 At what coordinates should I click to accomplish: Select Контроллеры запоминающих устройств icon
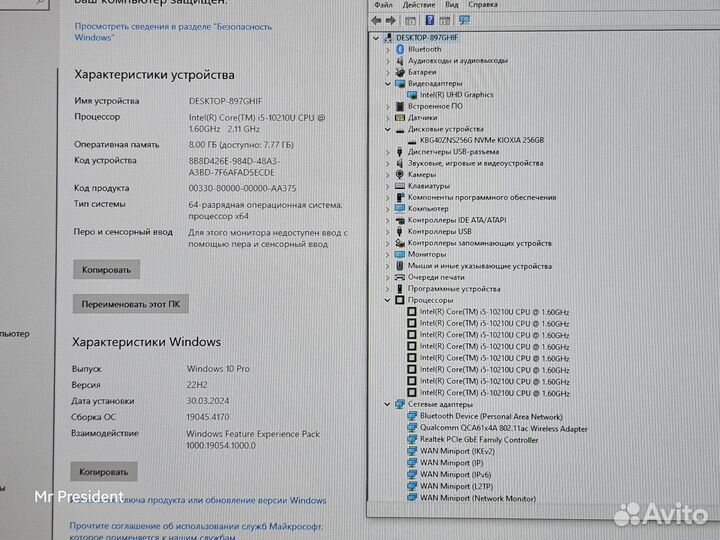(x=400, y=243)
